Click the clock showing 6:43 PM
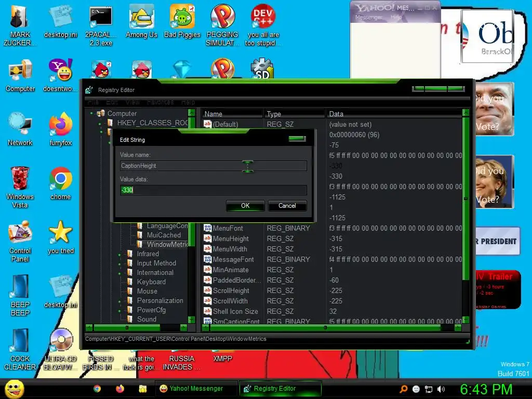Image resolution: width=532 pixels, height=399 pixels. 486,389
